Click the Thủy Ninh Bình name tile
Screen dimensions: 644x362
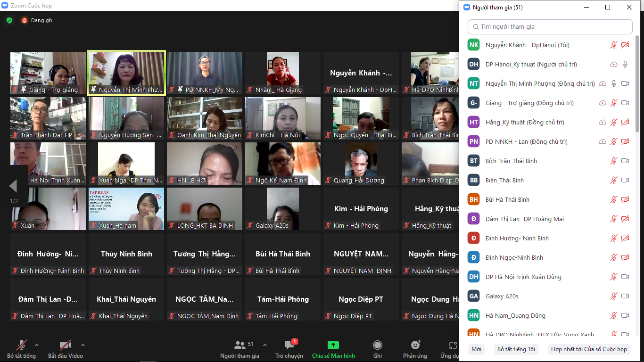(126, 254)
